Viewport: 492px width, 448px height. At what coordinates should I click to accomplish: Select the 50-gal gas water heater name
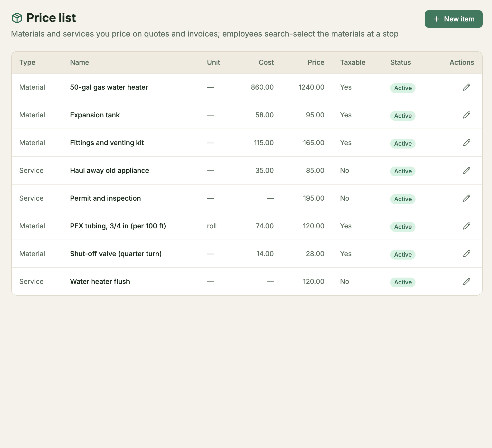click(x=109, y=87)
